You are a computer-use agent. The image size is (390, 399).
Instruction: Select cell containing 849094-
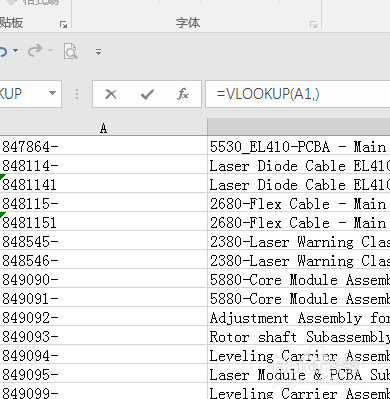103,354
